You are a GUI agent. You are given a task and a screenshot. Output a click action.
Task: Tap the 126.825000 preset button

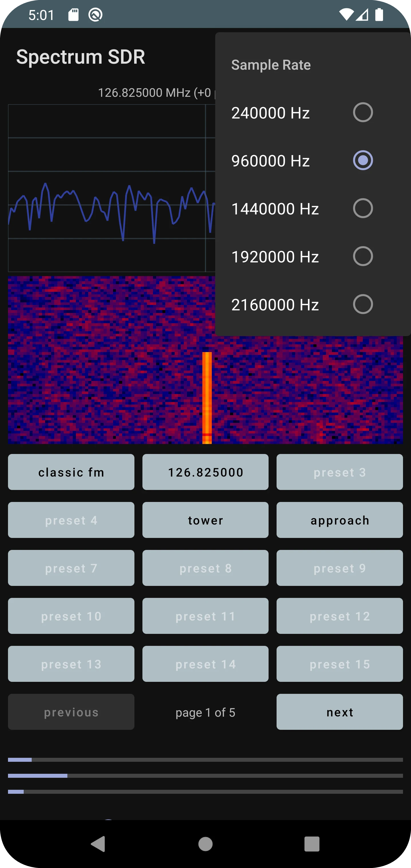coord(205,472)
